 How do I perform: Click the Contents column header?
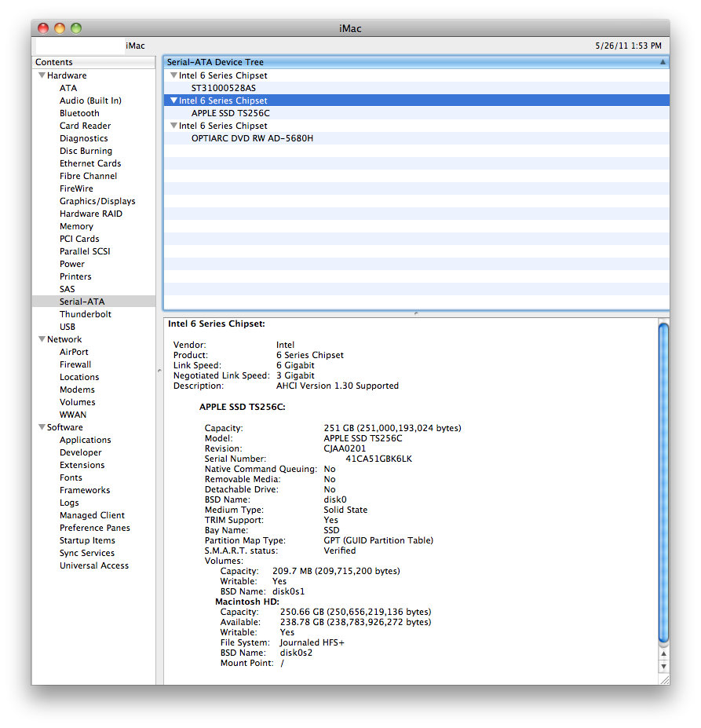pos(93,62)
